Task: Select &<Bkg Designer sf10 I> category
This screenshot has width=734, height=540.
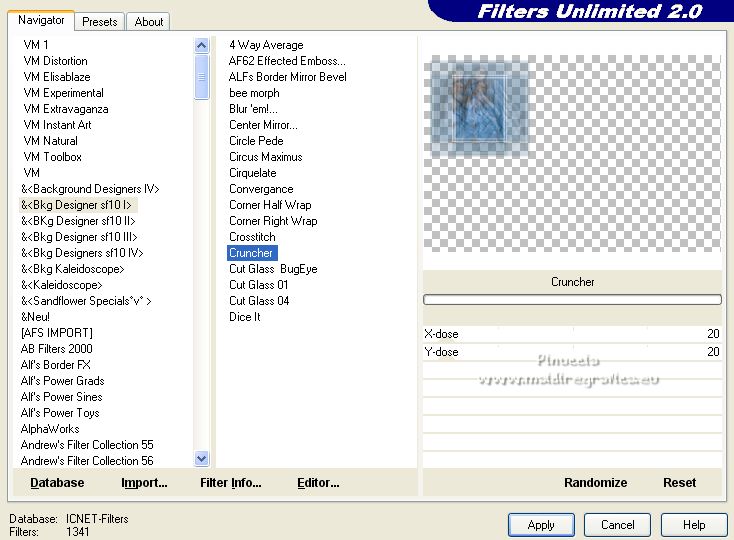Action: point(77,204)
